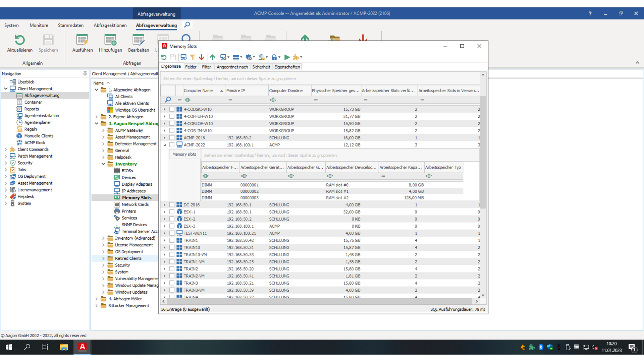Tick the checkbox for 4-COFFUH-W10
The image size is (644, 362).
click(x=172, y=116)
